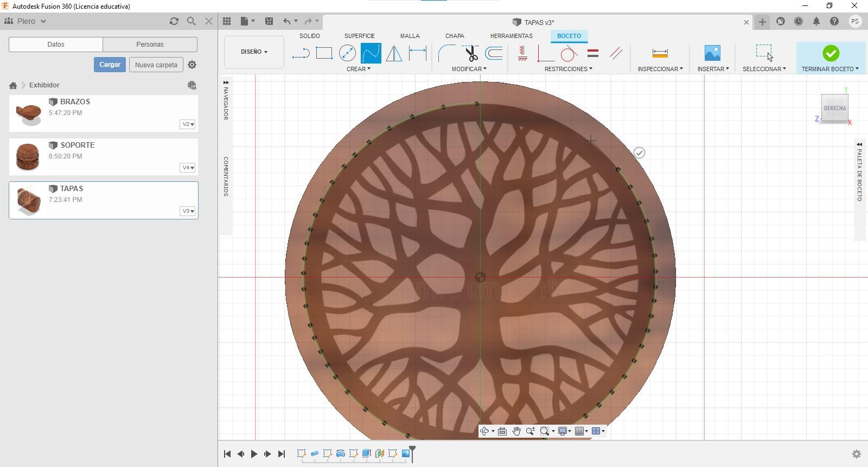The width and height of the screenshot is (868, 467).
Task: Apply the Equal constraint
Action: 593,53
